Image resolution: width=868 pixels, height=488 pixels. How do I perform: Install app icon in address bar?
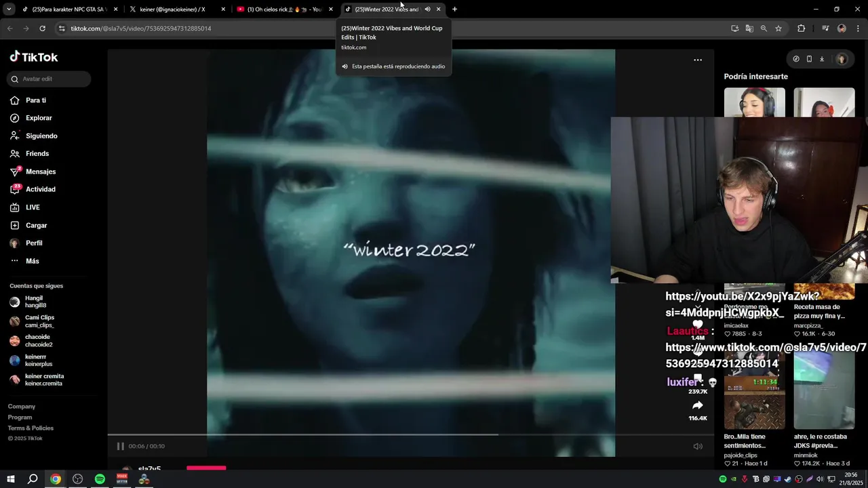coord(734,28)
